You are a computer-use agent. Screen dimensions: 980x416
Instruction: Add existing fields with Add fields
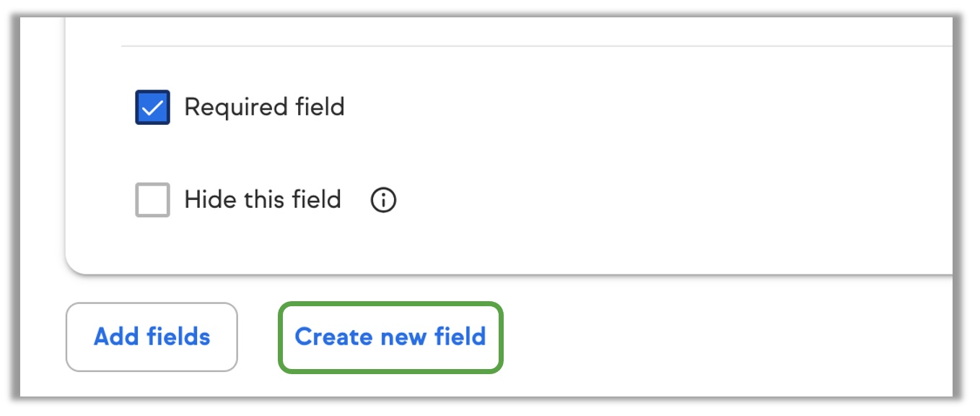click(152, 337)
